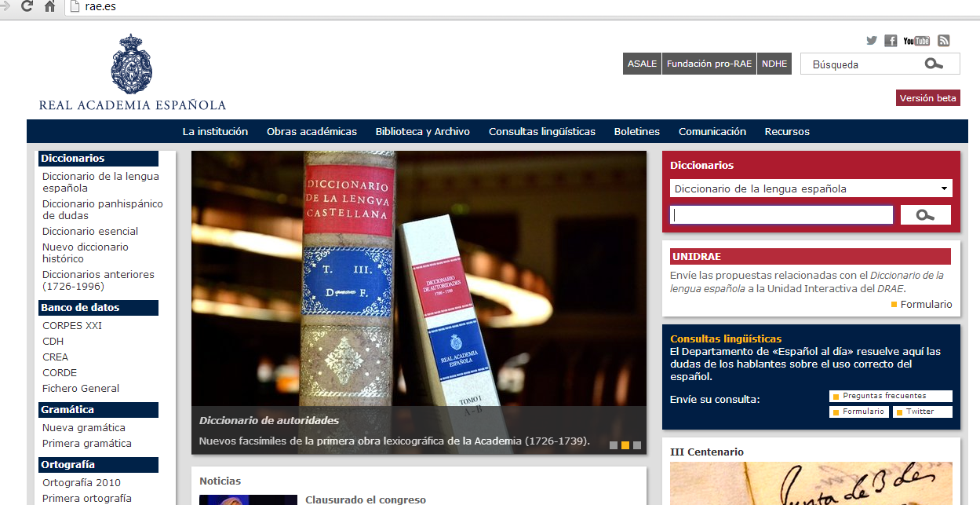Open Diccionario panhispánico de dudas link
Image resolution: width=980 pixels, height=505 pixels.
(103, 210)
